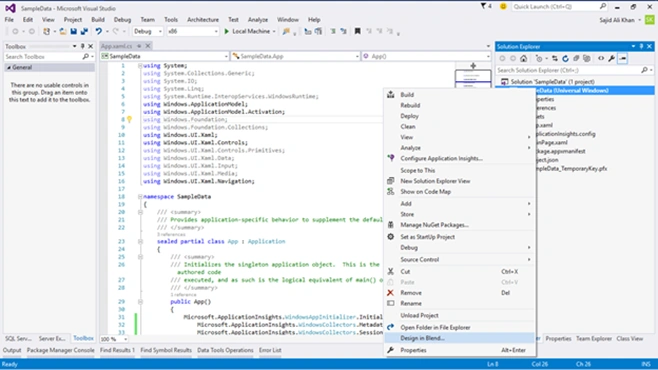658x370 pixels.
Task: Click the Search Toolbox magnifier icon
Action: coord(86,57)
